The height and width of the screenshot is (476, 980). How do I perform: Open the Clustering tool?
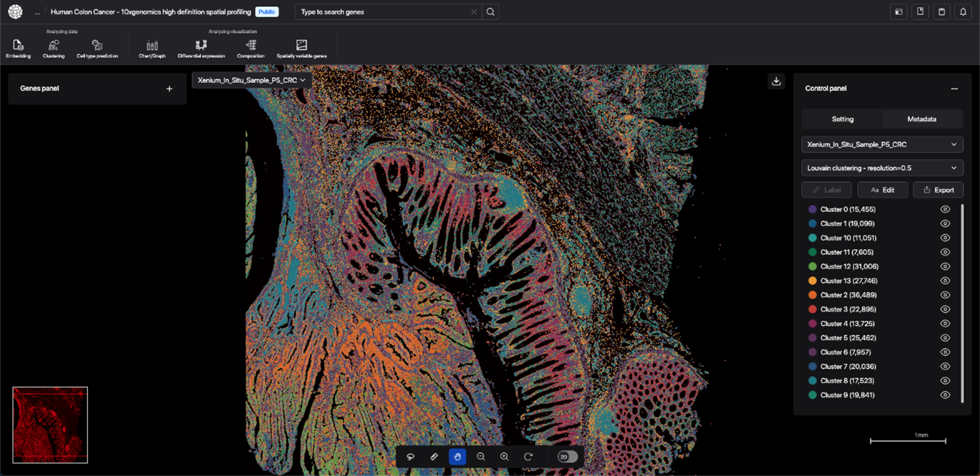(54, 49)
